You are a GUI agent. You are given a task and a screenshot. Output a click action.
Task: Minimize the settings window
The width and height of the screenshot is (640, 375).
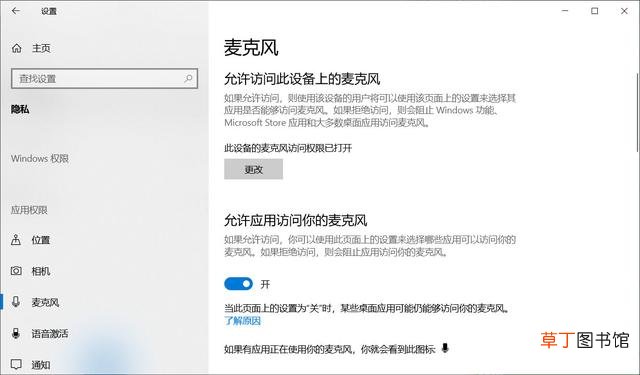point(565,11)
